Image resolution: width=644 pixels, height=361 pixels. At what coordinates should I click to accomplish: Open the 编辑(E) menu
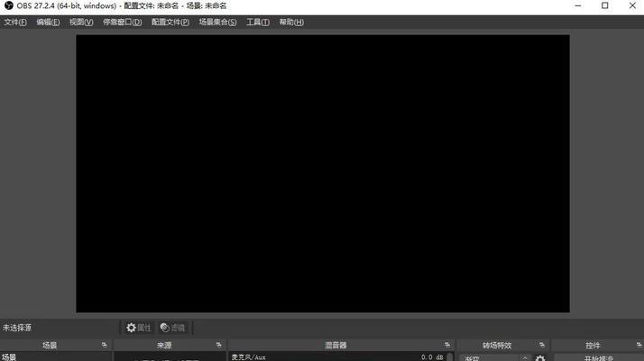tap(48, 23)
